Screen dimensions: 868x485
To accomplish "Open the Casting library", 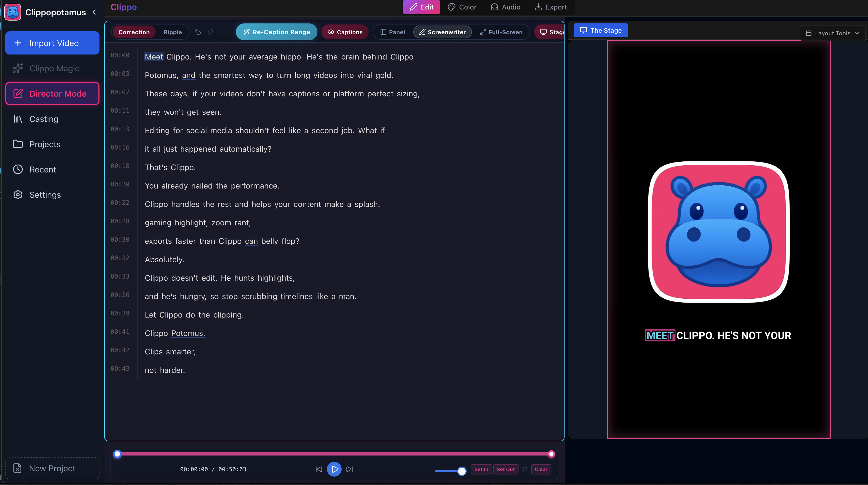I will pos(52,119).
